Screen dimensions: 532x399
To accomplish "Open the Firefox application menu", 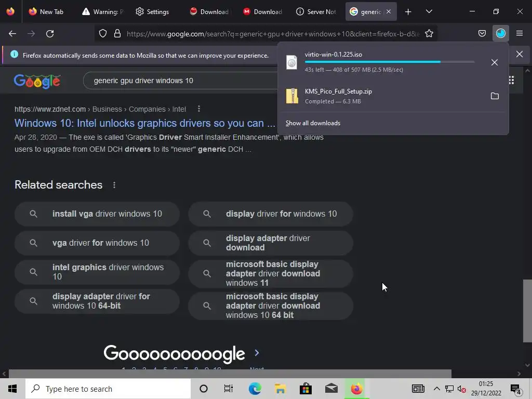I will [519, 33].
